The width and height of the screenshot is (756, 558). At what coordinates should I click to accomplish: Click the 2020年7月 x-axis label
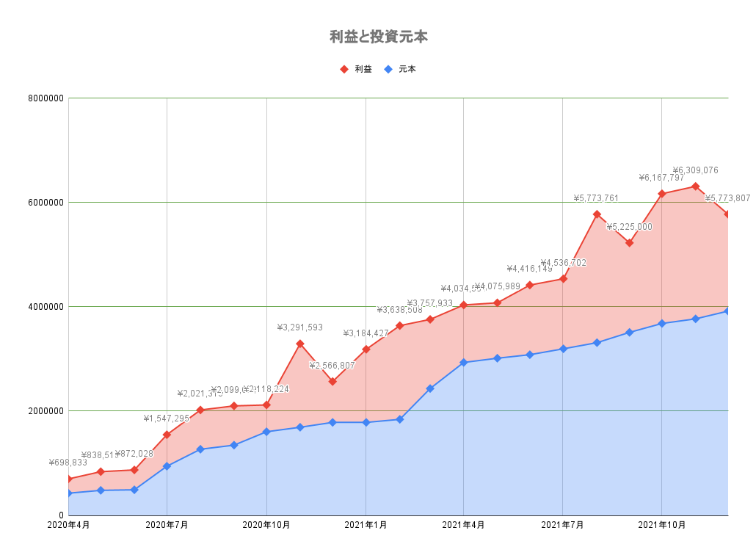click(x=167, y=525)
